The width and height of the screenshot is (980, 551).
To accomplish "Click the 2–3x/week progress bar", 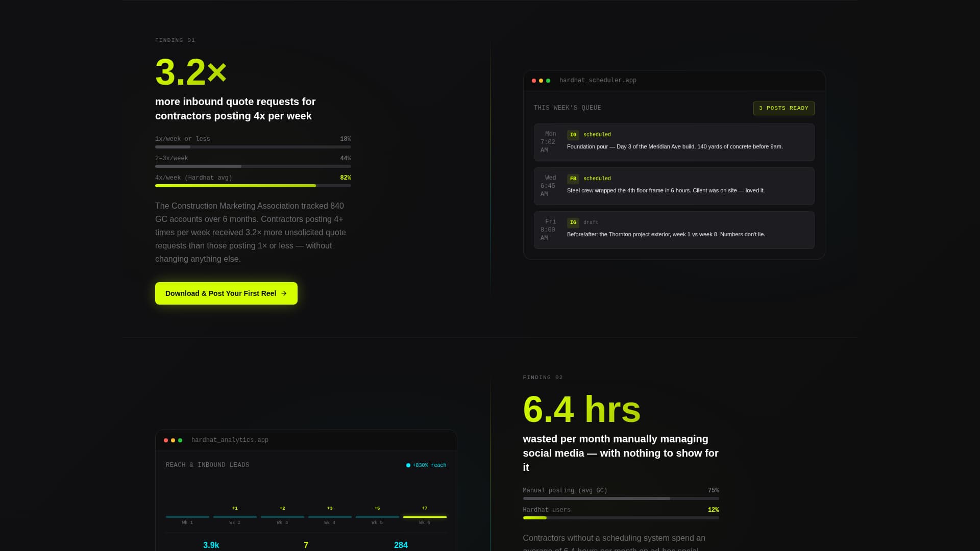I will [253, 166].
